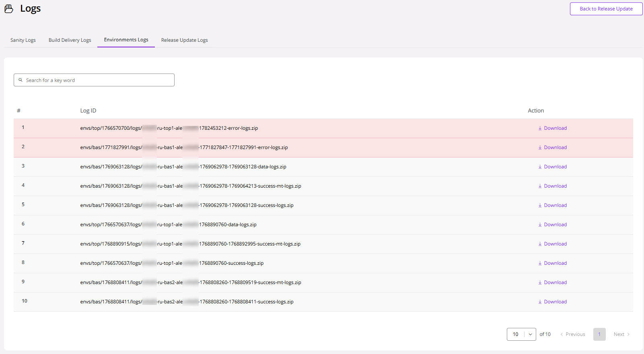
Task: Click the Log ID column header
Action: click(x=88, y=110)
